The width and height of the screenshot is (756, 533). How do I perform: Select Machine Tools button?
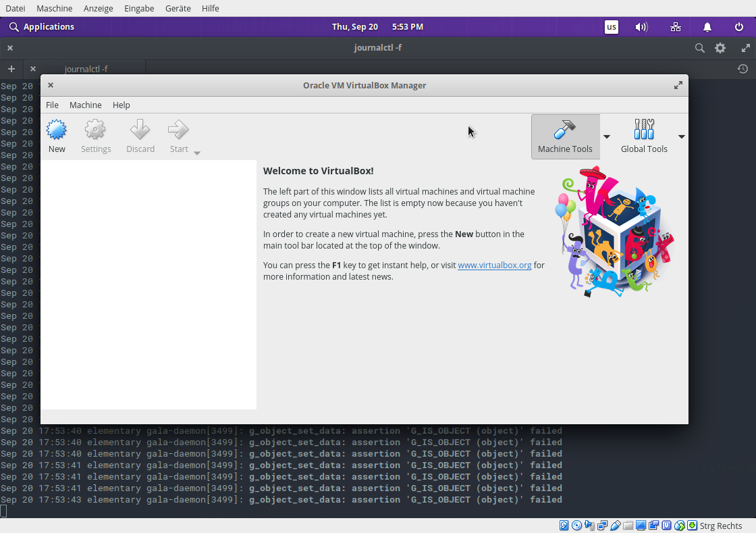click(x=565, y=136)
